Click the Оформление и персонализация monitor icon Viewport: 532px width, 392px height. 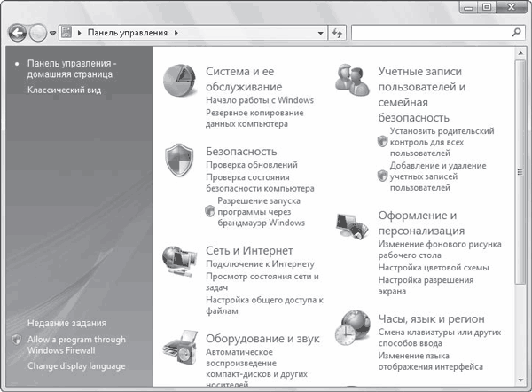[352, 226]
